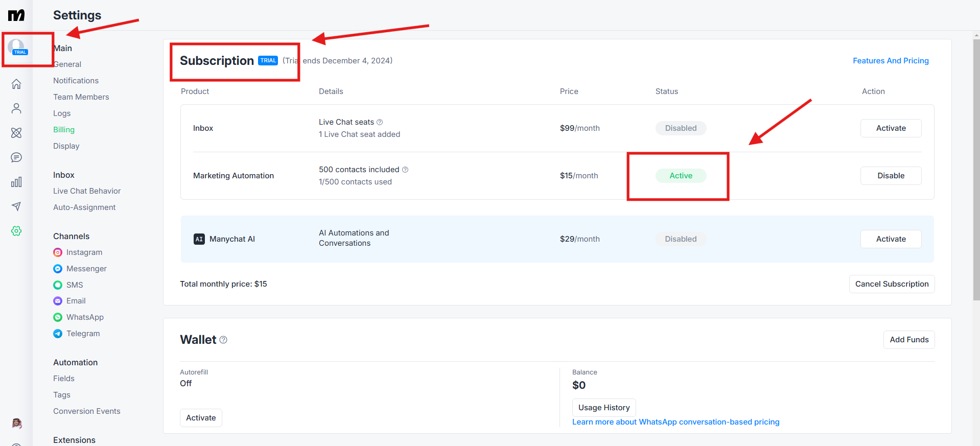980x446 pixels.
Task: Open Display settings
Action: click(66, 146)
